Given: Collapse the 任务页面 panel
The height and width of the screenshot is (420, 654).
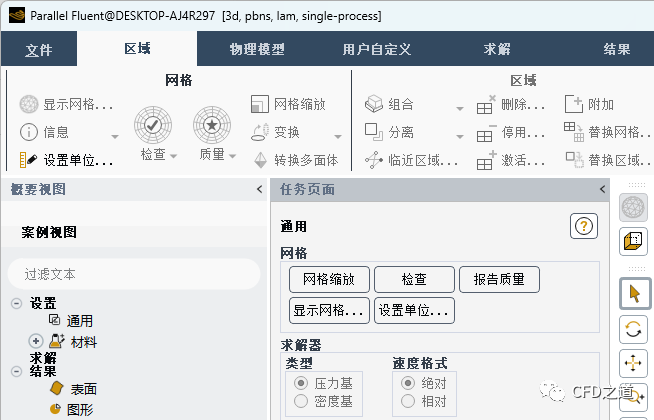Looking at the screenshot, I should coord(602,189).
